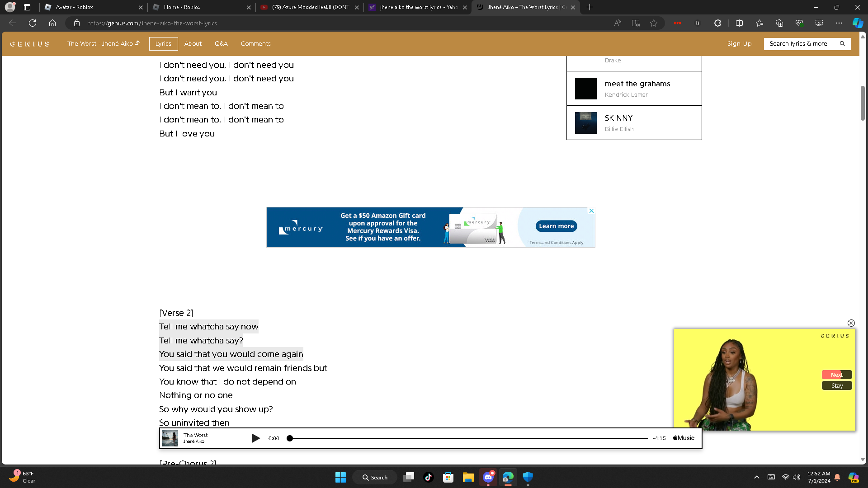Open the Windows Start menu
This screenshot has height=488, width=868.
(340, 477)
